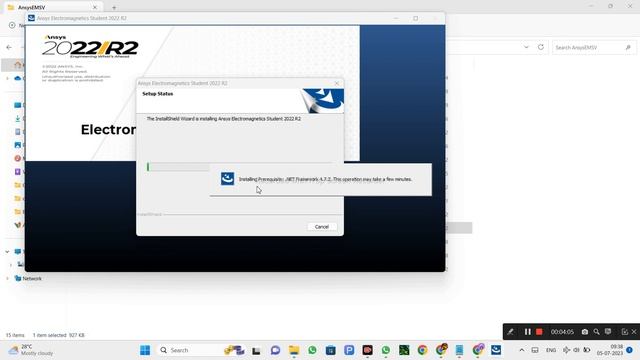Click the '15 items' status text
Image resolution: width=640 pixels, height=360 pixels.
coord(15,335)
